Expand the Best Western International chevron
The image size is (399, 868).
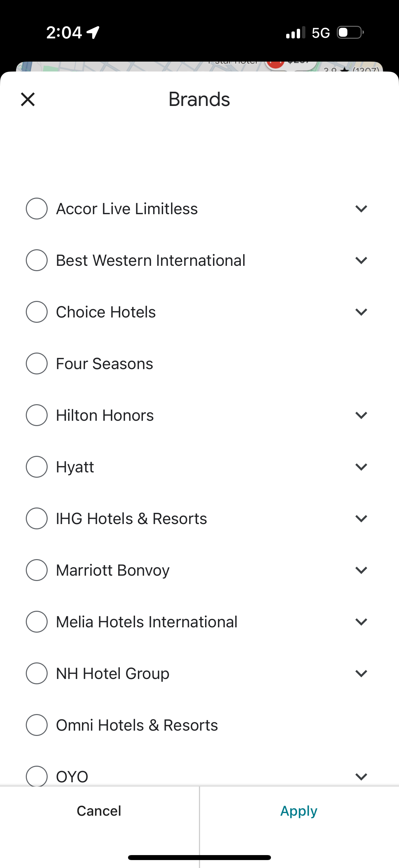361,261
